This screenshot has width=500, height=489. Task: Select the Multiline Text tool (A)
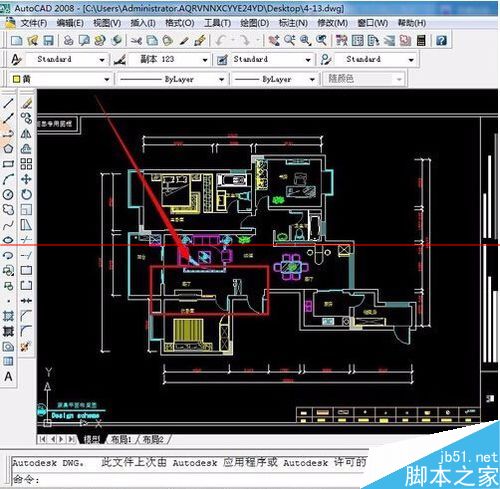[x=8, y=377]
